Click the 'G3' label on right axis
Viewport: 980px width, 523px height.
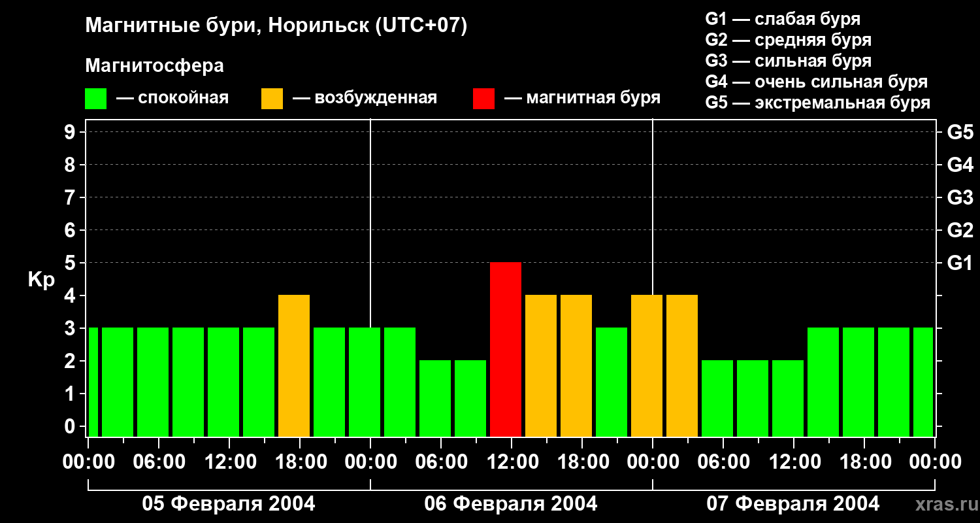click(x=960, y=197)
